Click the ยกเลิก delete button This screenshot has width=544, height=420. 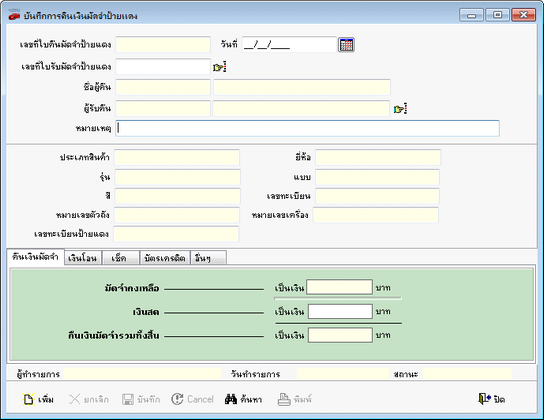(89, 399)
